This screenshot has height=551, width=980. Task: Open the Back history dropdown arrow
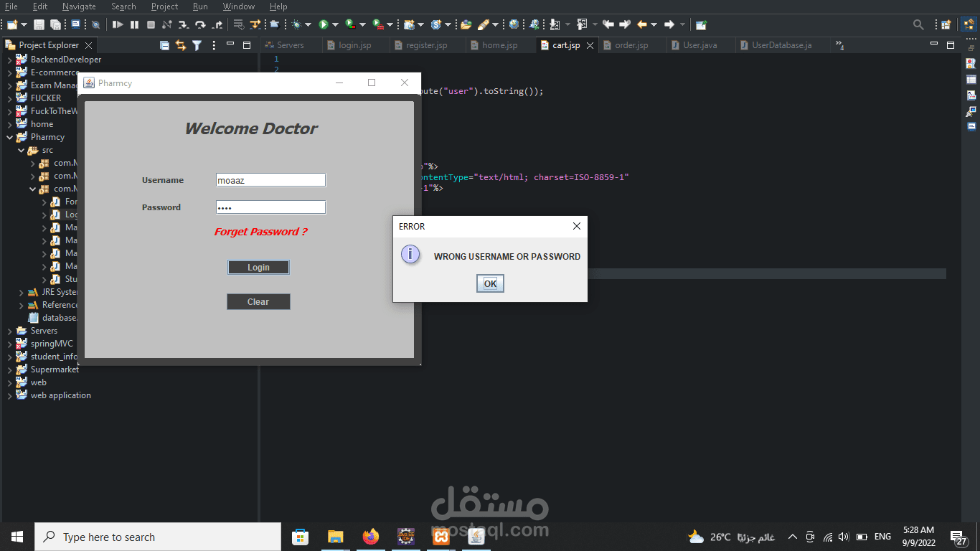coord(654,24)
